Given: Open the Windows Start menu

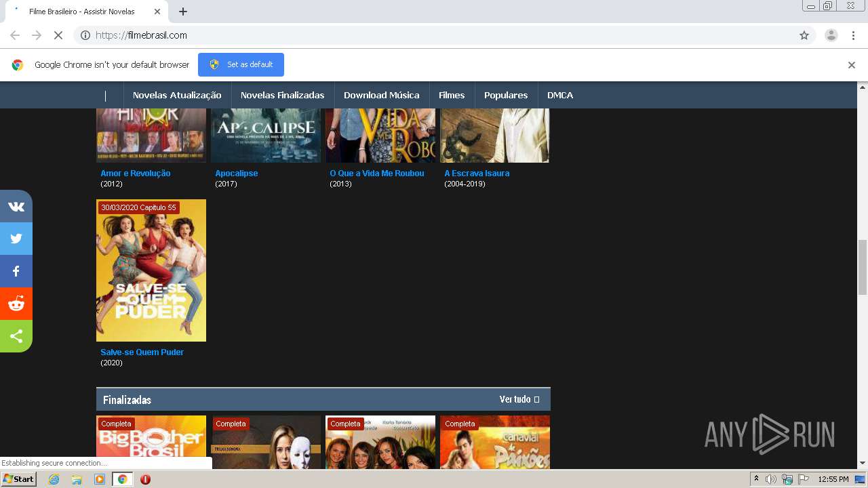Looking at the screenshot, I should pyautogui.click(x=19, y=479).
